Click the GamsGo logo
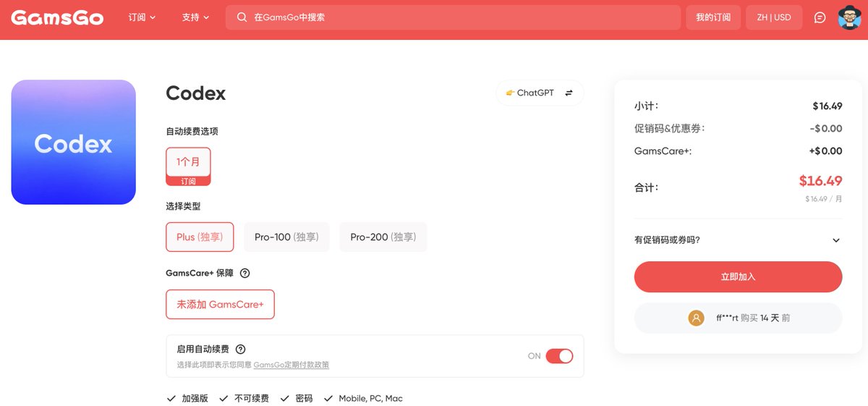The image size is (868, 406). click(x=56, y=17)
